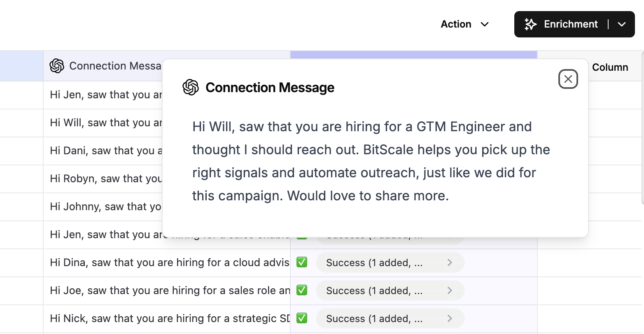Click the OpenAI icon in popup header

tap(191, 87)
